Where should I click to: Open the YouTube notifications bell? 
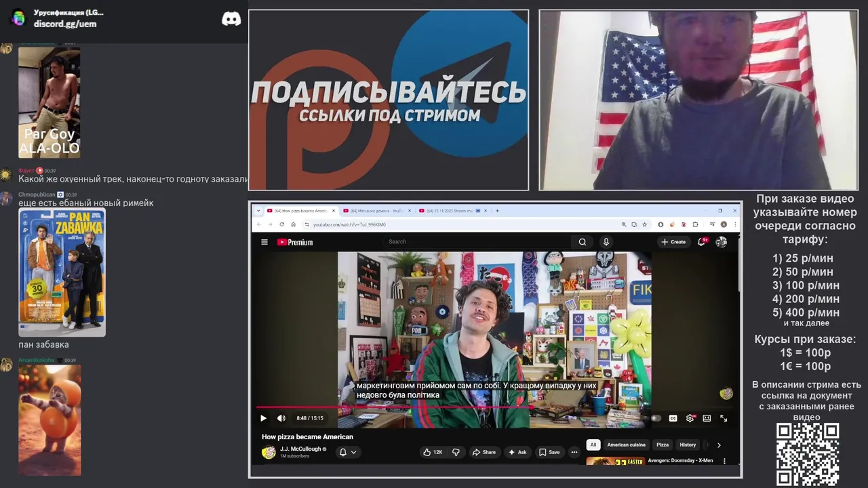tap(701, 242)
